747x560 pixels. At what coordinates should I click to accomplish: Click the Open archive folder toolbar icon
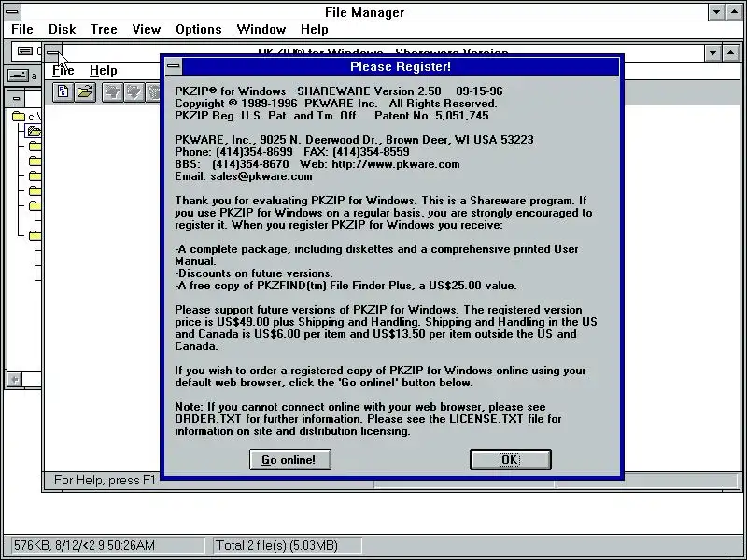coord(85,91)
